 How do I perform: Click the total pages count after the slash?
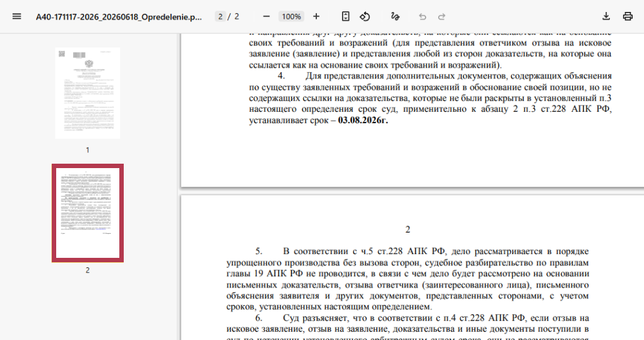[237, 16]
